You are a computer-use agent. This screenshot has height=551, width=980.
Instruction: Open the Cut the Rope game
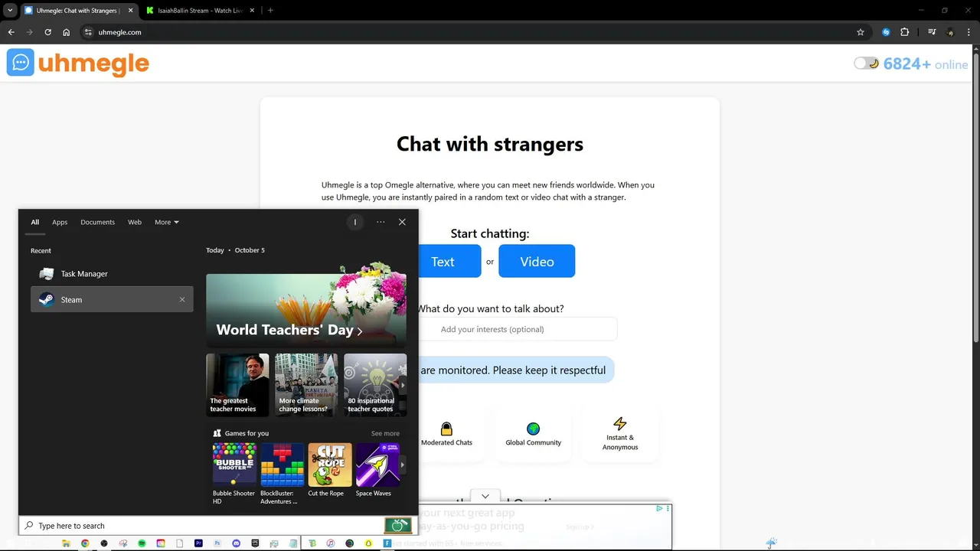pos(330,470)
